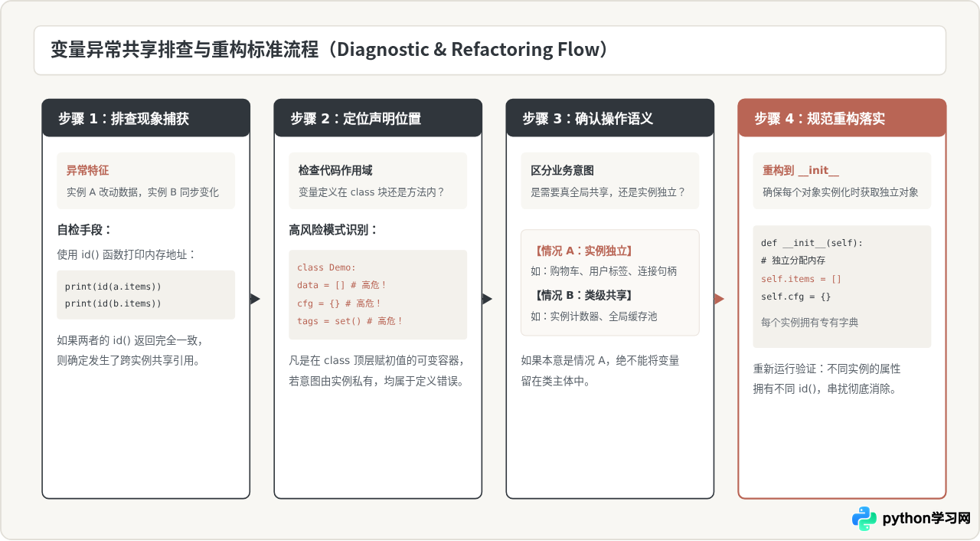Click text "若意图由实例私有，均属于定义错误。"
The height and width of the screenshot is (541, 980).
pos(376,380)
